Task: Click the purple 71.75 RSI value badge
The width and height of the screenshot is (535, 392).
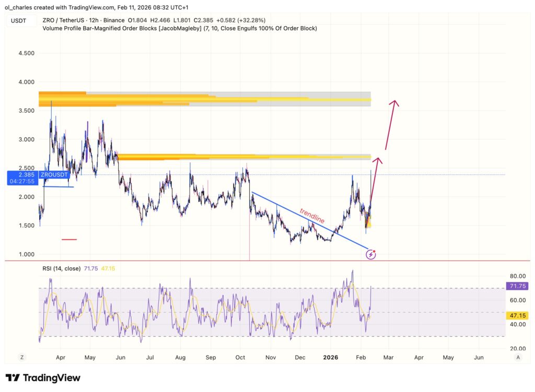Action: tap(517, 286)
